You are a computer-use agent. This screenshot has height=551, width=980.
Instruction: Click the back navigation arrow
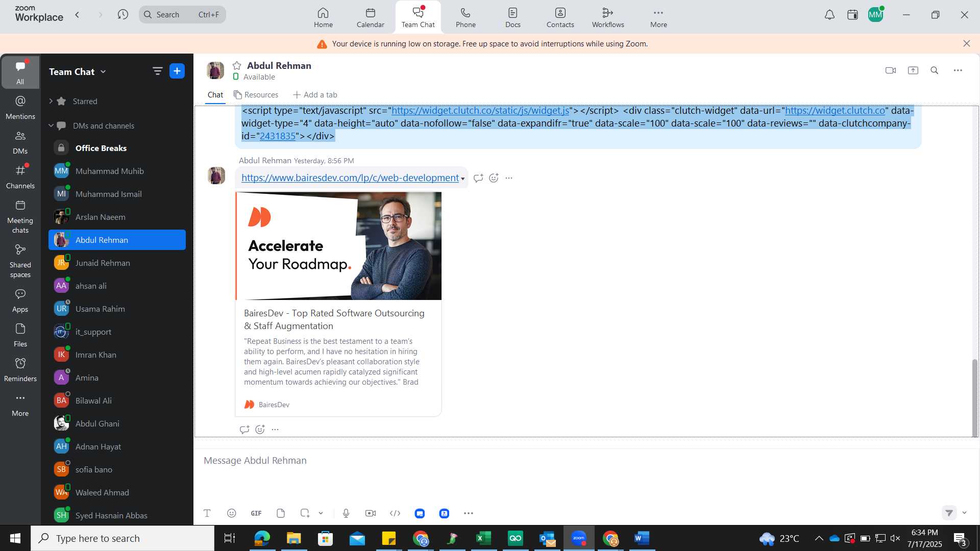tap(77, 15)
